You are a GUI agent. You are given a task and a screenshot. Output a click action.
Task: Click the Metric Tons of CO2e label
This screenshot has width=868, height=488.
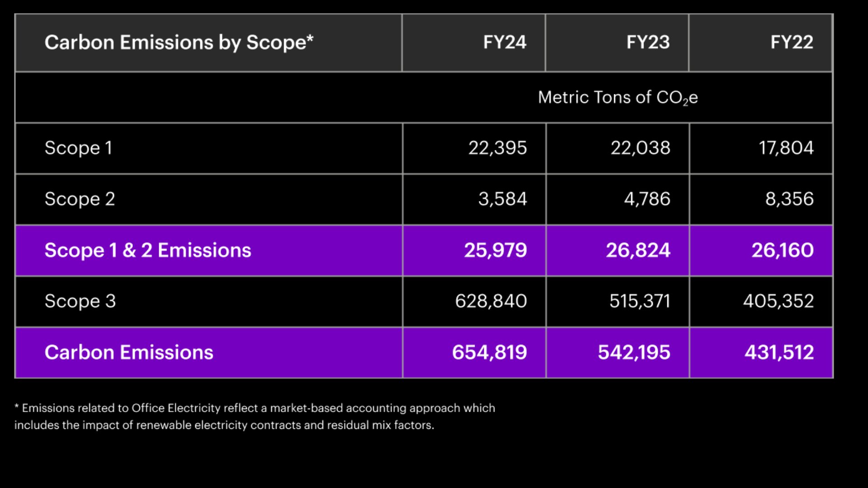618,98
